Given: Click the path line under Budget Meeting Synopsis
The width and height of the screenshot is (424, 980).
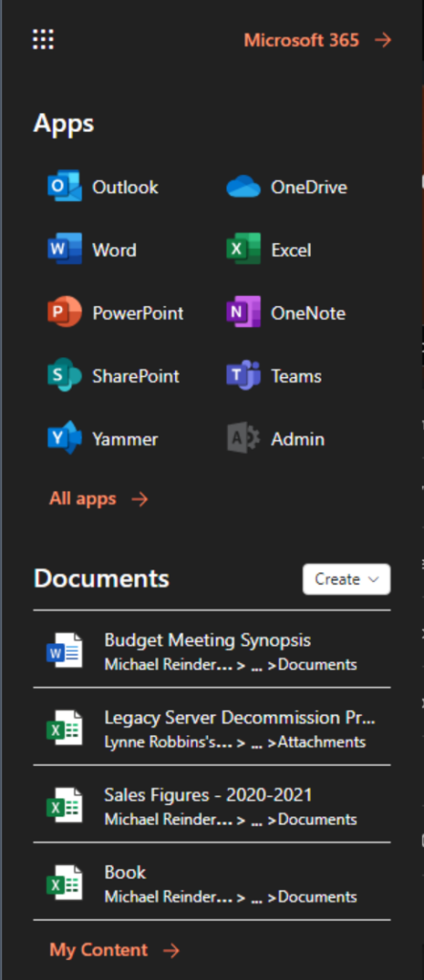Looking at the screenshot, I should 231,664.
